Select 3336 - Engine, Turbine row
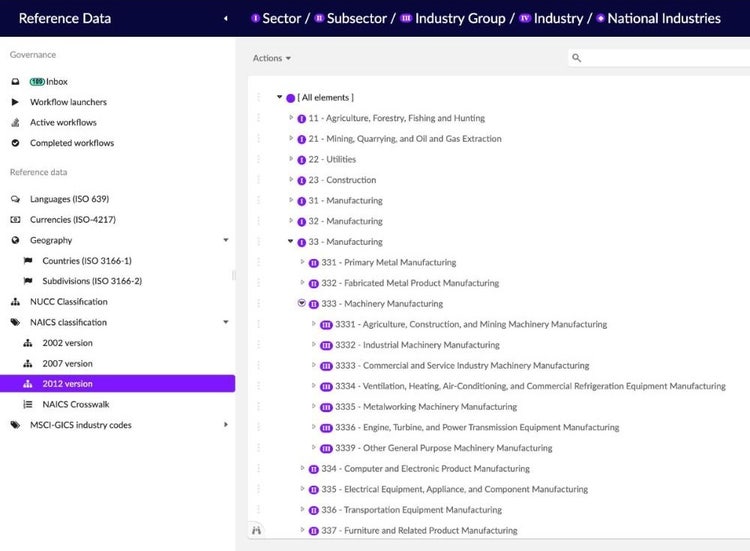This screenshot has width=750, height=551. (477, 427)
